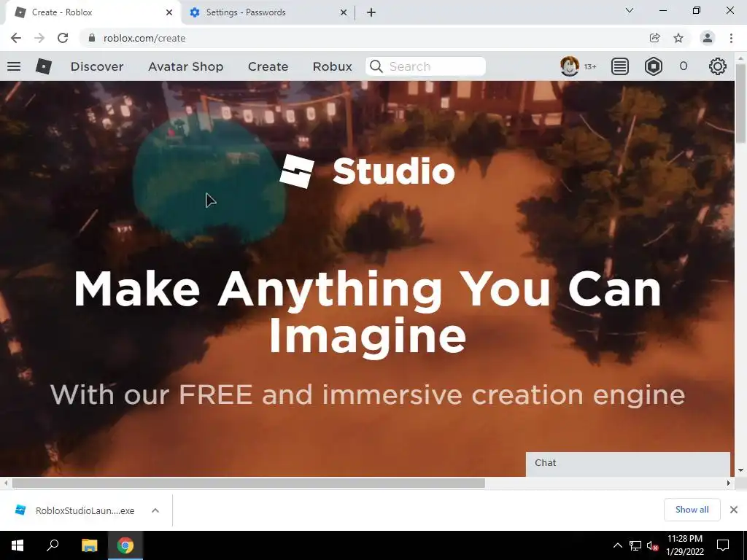Screen dimensions: 747x560
Task: Open the user avatar profile
Action: pyautogui.click(x=569, y=66)
